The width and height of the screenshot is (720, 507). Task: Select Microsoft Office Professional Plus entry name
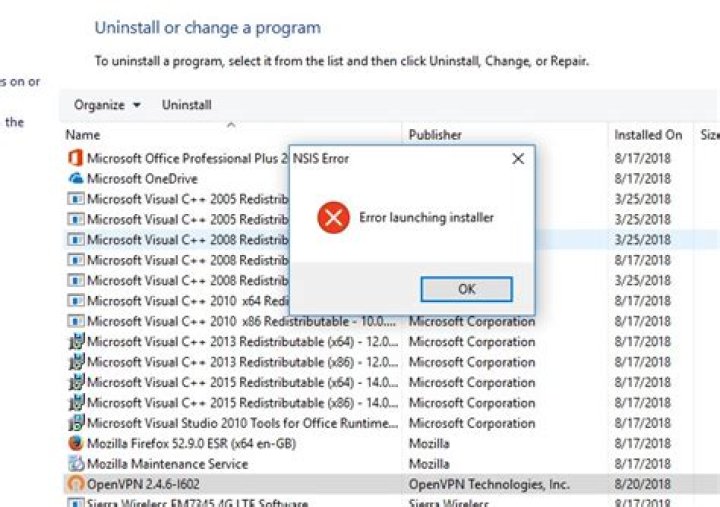tap(188, 158)
